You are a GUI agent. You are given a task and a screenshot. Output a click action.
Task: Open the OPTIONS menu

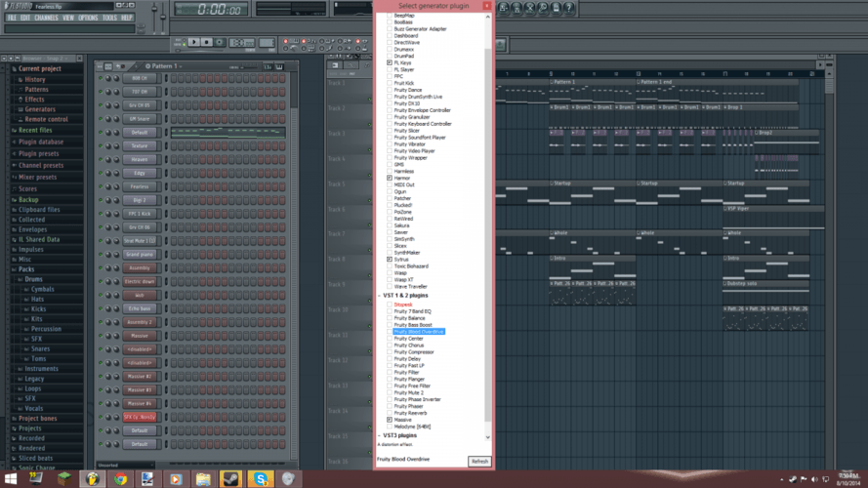click(x=88, y=18)
